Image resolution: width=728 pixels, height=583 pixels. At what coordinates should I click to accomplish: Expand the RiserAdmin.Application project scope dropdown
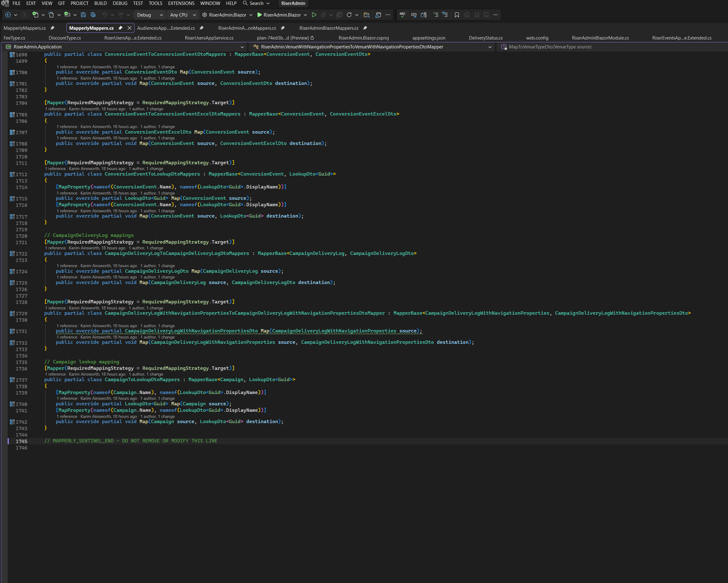(x=242, y=47)
